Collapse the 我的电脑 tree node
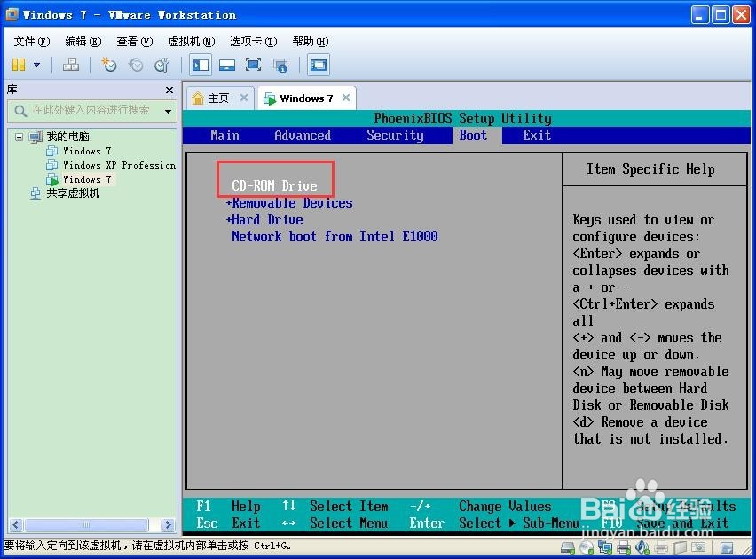The height and width of the screenshot is (559, 756). [19, 137]
